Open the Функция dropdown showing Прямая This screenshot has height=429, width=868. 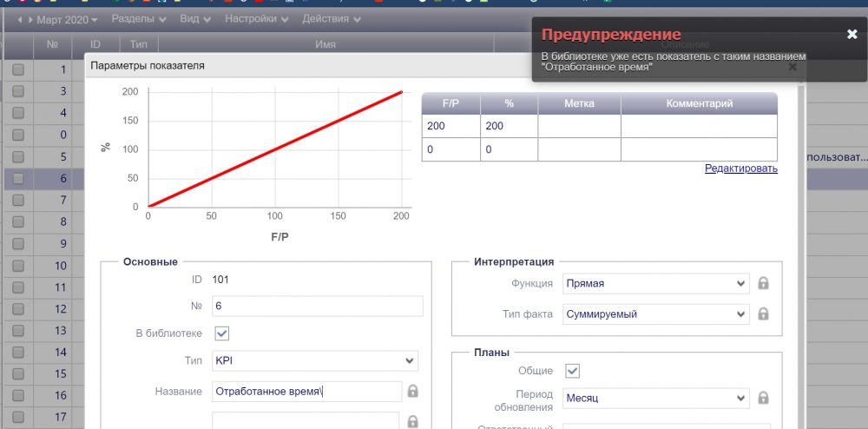point(656,283)
